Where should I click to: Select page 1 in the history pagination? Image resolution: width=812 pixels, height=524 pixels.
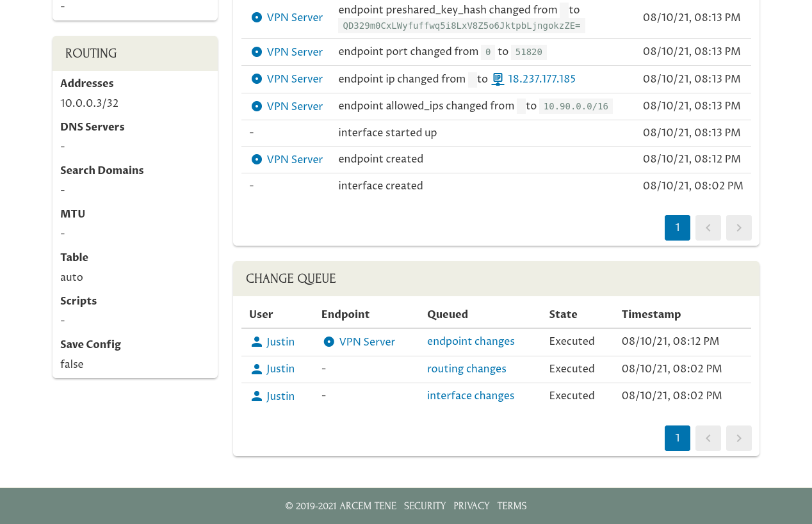[678, 228]
